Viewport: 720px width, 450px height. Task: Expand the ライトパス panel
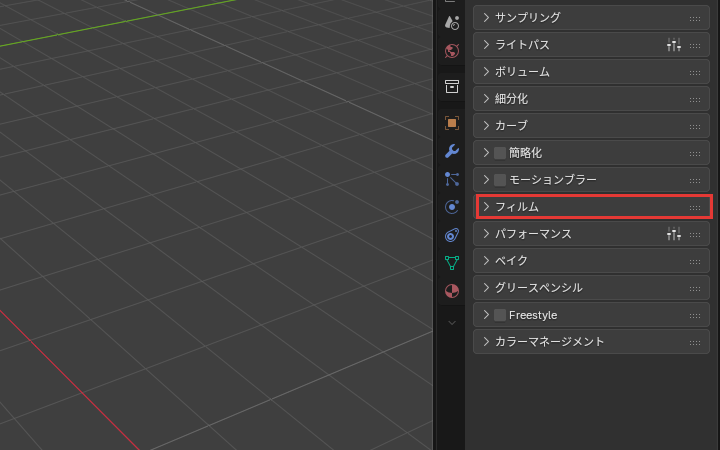click(x=591, y=45)
